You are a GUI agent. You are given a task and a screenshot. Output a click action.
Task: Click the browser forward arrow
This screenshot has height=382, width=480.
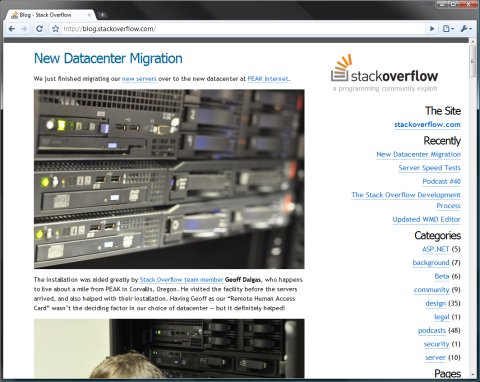(x=24, y=29)
